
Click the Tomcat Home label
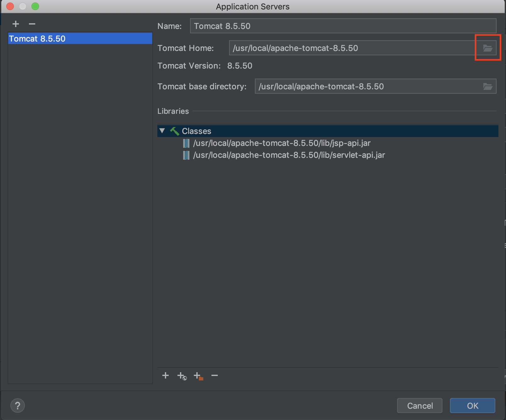[186, 48]
